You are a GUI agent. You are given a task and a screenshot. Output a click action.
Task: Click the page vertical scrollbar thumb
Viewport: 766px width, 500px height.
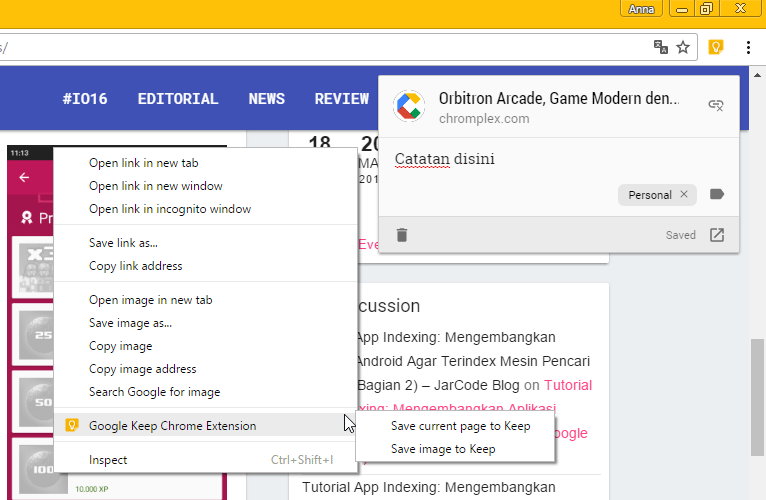click(x=757, y=397)
